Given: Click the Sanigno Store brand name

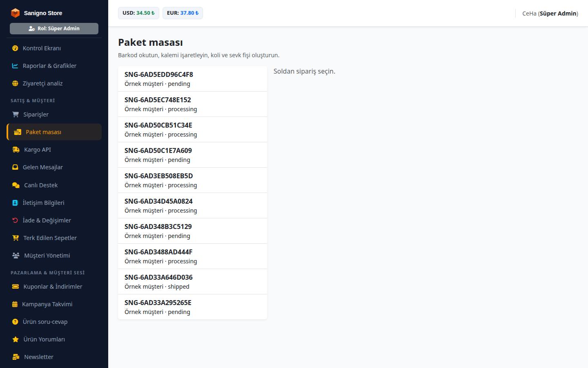Looking at the screenshot, I should (x=43, y=13).
